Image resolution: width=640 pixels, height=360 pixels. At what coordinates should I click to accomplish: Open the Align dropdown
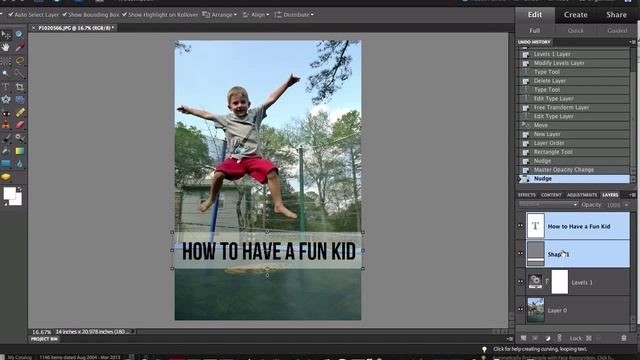coord(256,15)
